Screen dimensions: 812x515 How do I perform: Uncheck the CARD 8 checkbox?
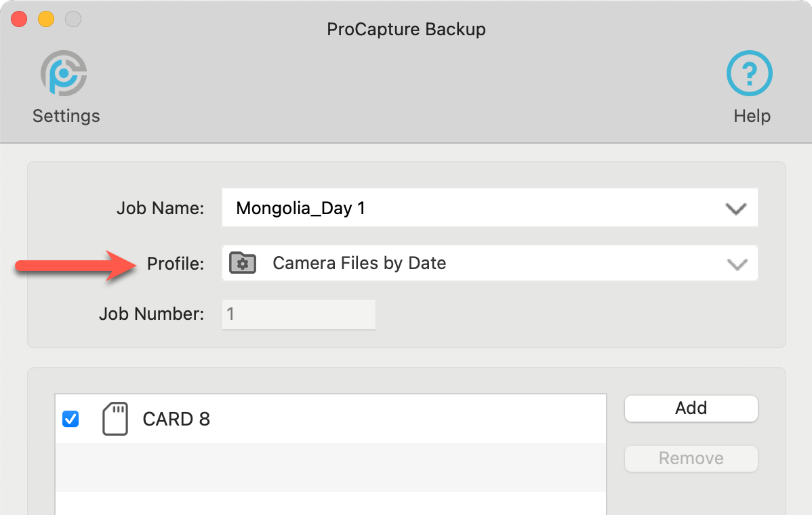point(70,419)
